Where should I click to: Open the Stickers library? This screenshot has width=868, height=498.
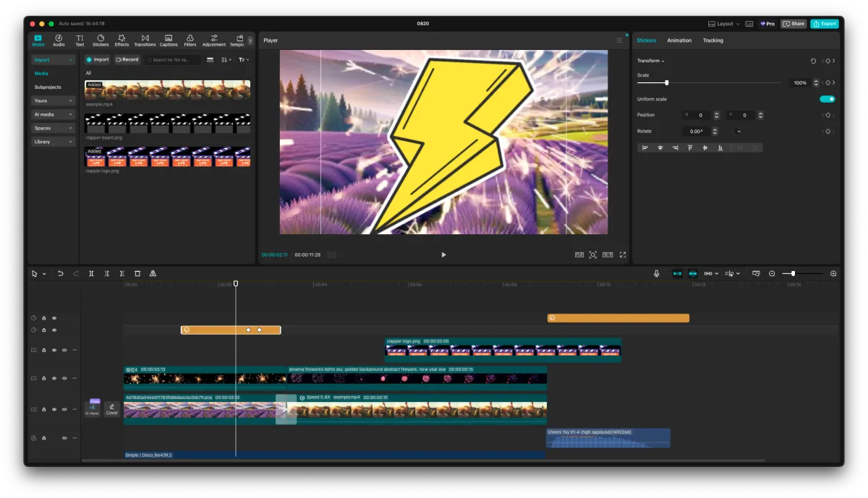click(101, 40)
